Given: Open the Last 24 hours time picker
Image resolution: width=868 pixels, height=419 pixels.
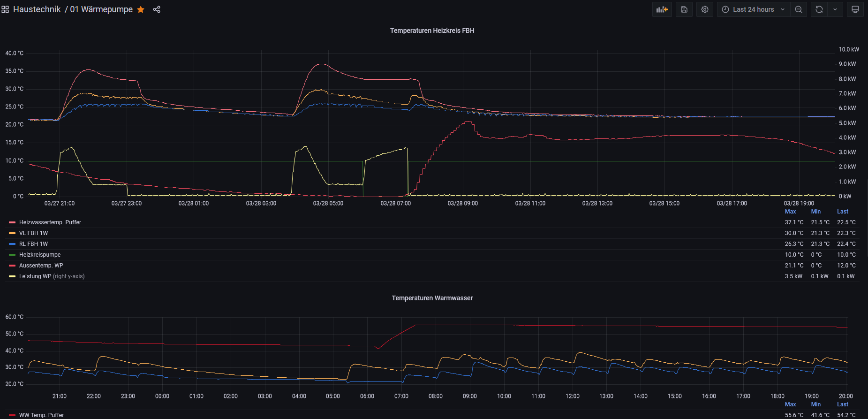Looking at the screenshot, I should point(753,9).
